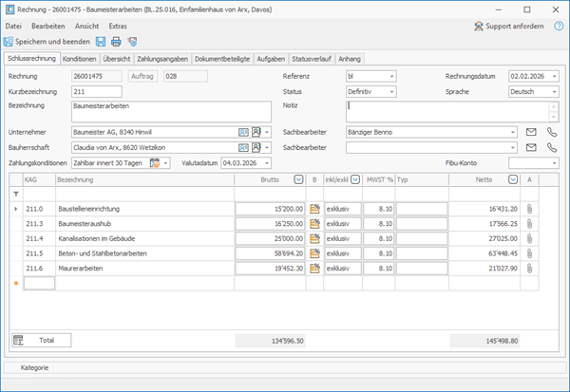Click Speichern und beenden button
570x392 pixels.
point(47,42)
